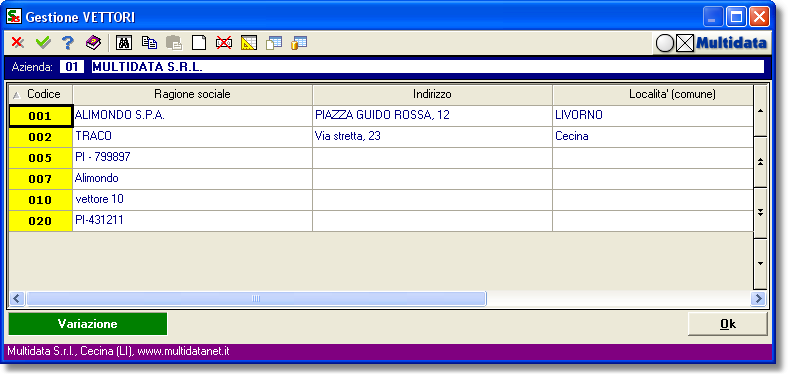The width and height of the screenshot is (788, 376).
Task: Click the table with document icon
Action: [x=274, y=43]
